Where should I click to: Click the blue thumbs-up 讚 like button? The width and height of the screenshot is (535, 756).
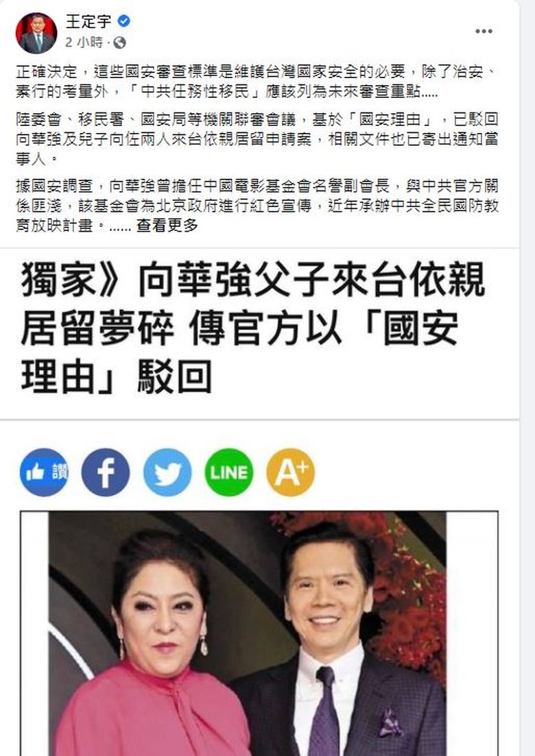tap(44, 472)
